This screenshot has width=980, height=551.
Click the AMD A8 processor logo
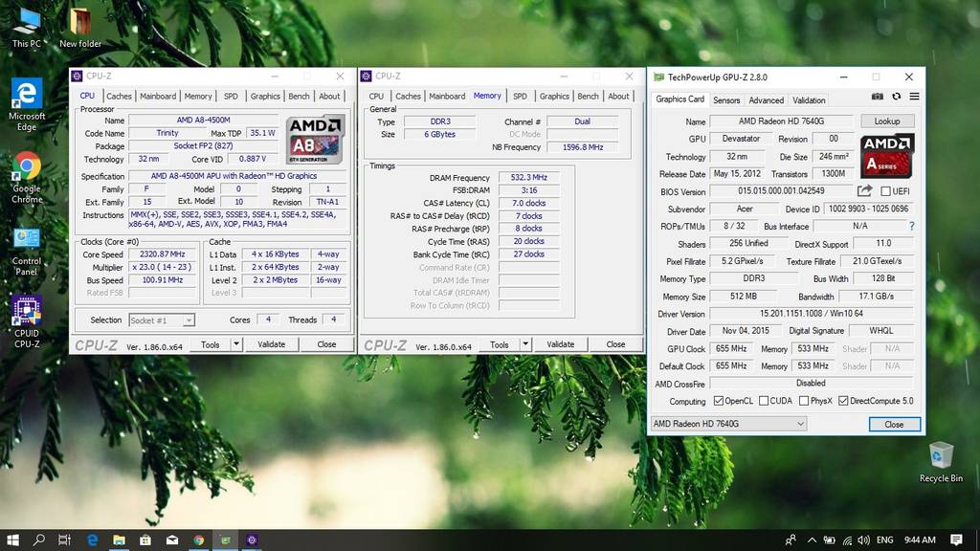click(315, 140)
